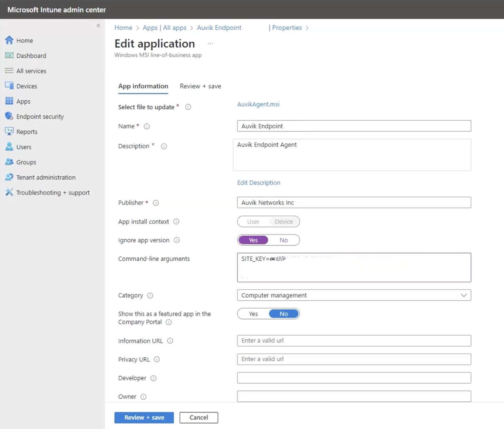Click info icon beside Description label
Screen dimensions: 504x429
[x=164, y=146]
